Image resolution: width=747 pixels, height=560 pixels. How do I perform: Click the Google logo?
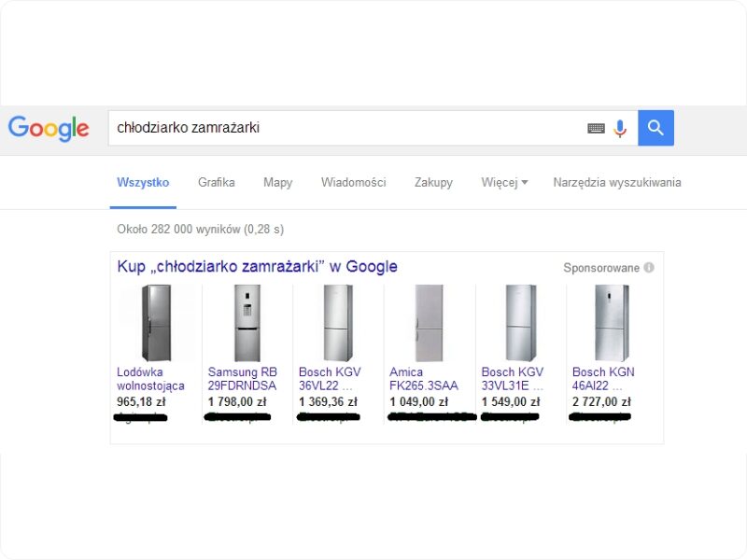pos(49,129)
